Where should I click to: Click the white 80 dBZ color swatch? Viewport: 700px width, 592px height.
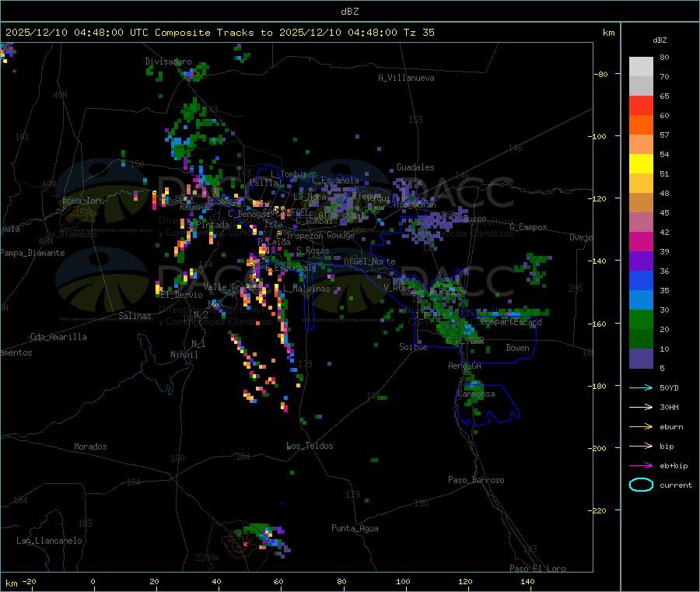pos(641,67)
